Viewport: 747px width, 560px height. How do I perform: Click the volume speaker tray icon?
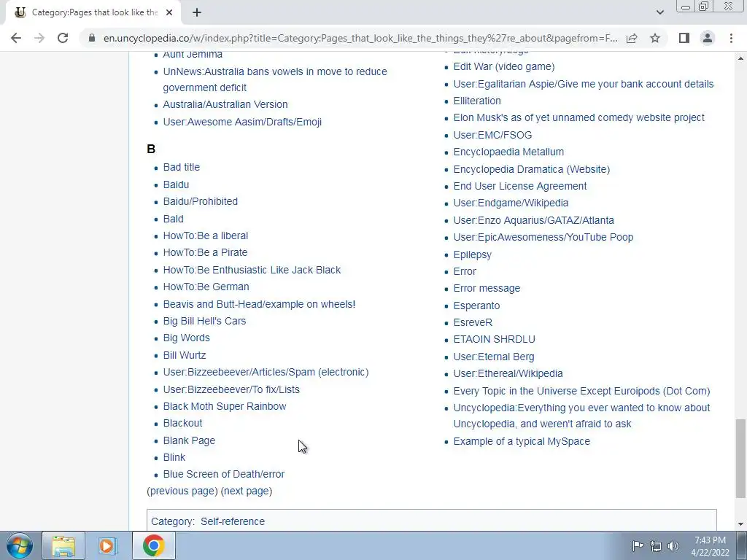click(x=673, y=546)
